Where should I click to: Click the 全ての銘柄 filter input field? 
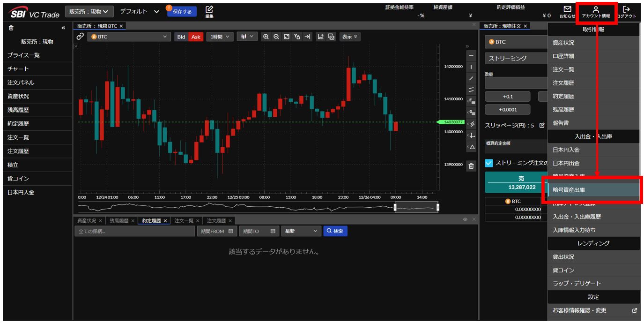(x=135, y=231)
